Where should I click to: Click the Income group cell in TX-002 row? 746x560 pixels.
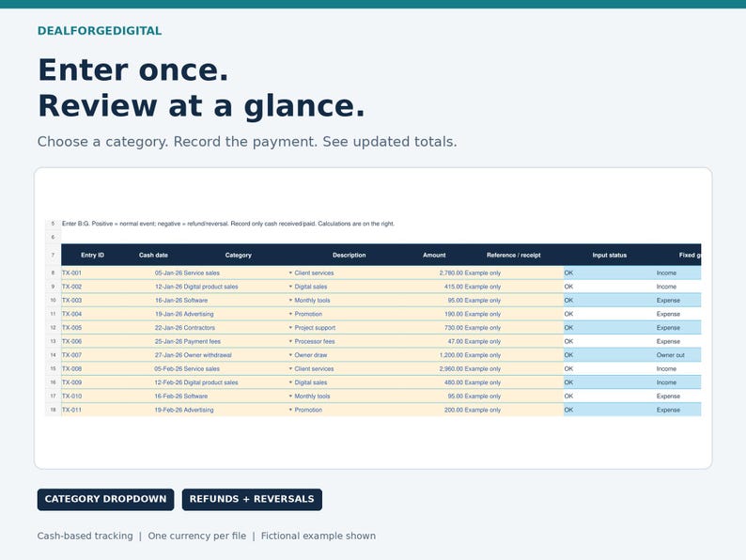point(666,287)
